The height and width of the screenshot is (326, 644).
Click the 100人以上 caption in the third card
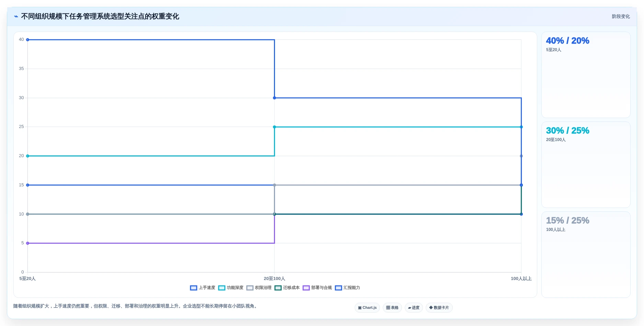555,230
